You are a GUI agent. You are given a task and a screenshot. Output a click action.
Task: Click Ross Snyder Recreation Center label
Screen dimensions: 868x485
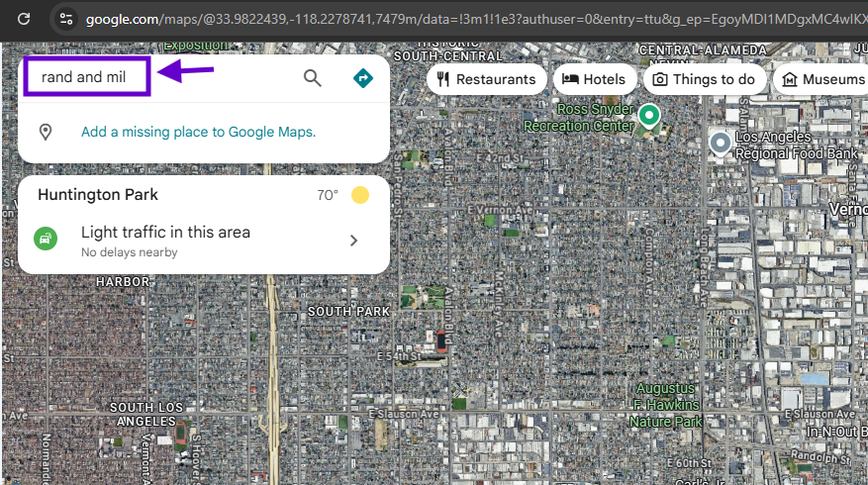click(x=579, y=118)
